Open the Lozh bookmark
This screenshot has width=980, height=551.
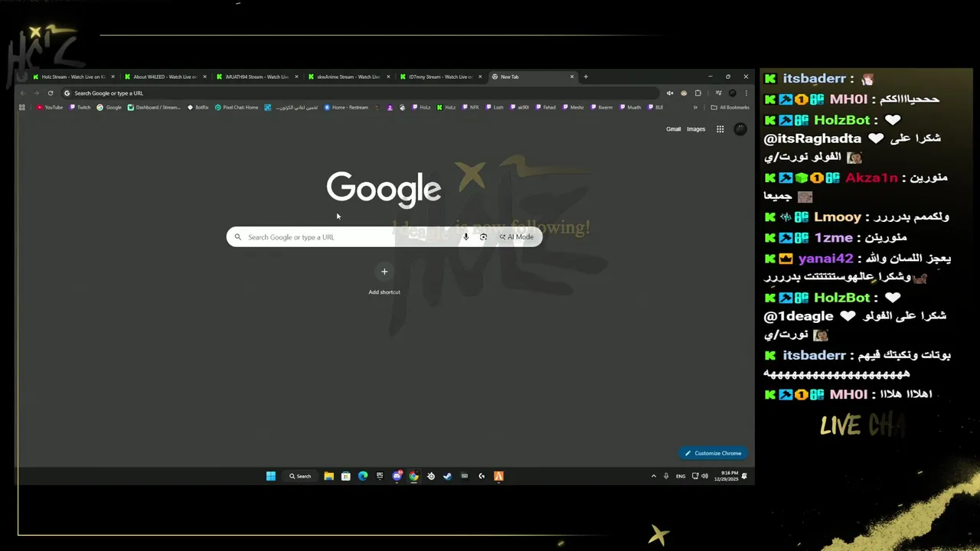tap(495, 107)
